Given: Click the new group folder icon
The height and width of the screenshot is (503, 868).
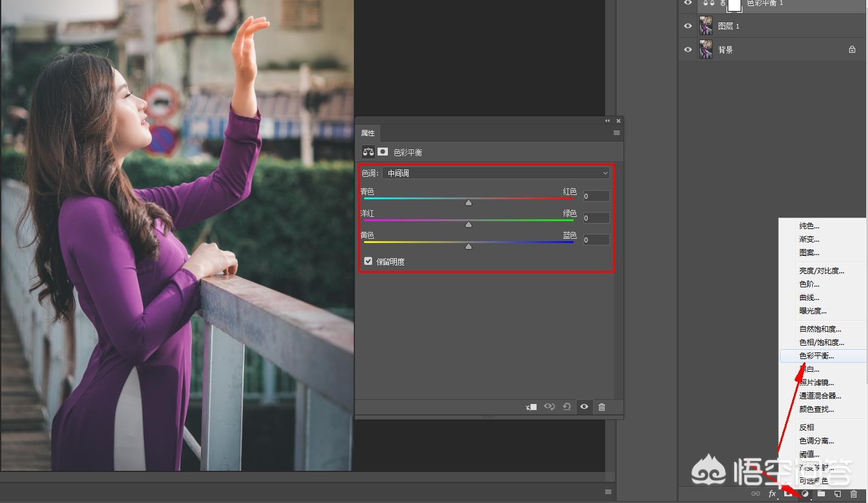Looking at the screenshot, I should click(x=821, y=494).
